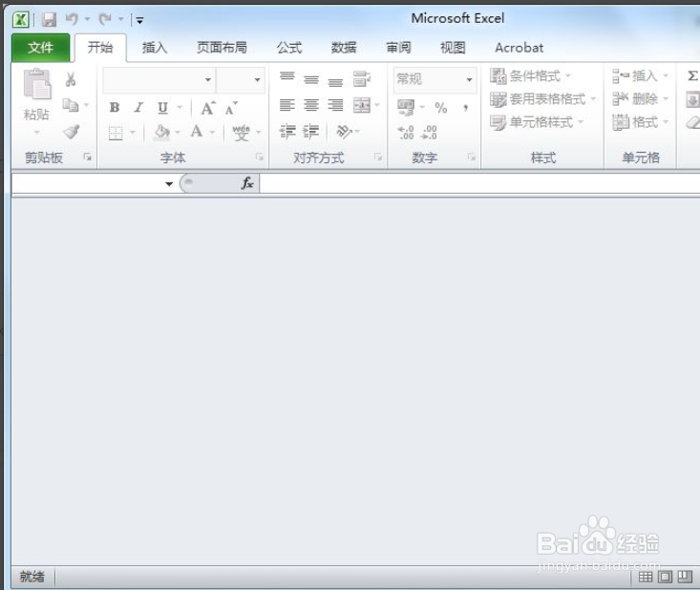Click the Accounting Number Format icon
The image size is (700, 590).
[x=406, y=107]
